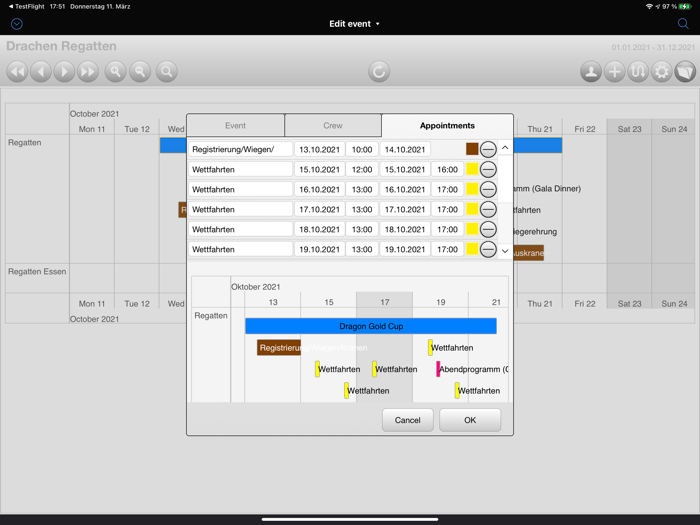The image size is (700, 525).
Task: Add a new item with the plus toolbar button
Action: [x=615, y=71]
